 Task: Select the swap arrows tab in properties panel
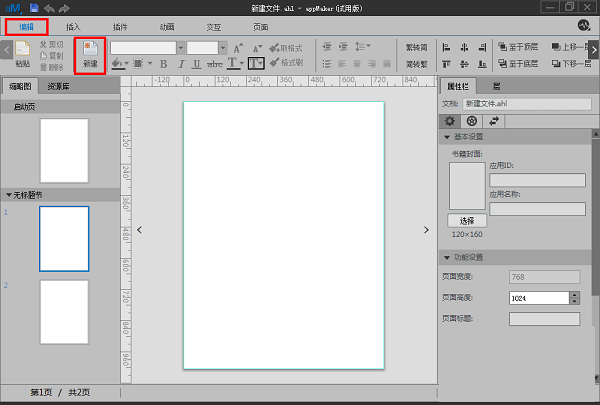(493, 121)
